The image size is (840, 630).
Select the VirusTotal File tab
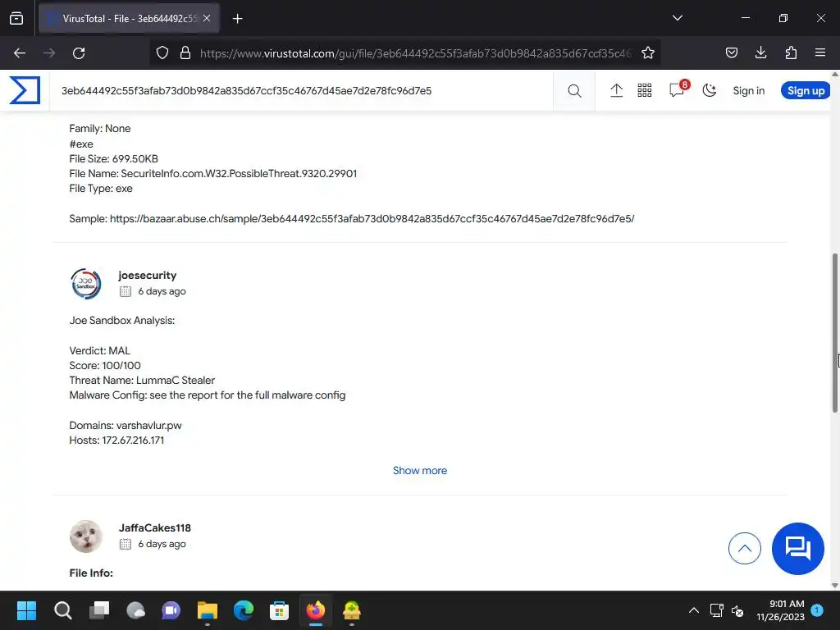point(129,18)
